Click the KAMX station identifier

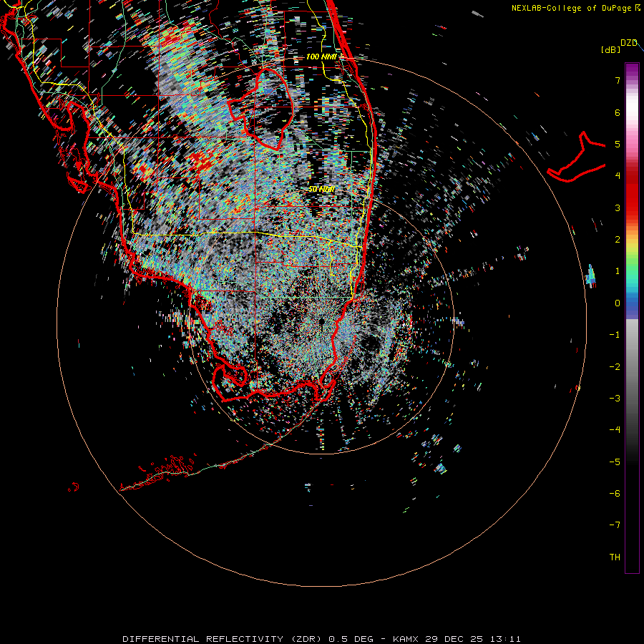[x=406, y=639]
